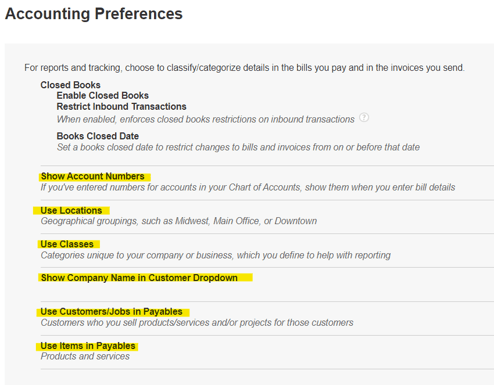Click Show Company Name in Customer Dropdown
494x385 pixels.
[x=139, y=278]
